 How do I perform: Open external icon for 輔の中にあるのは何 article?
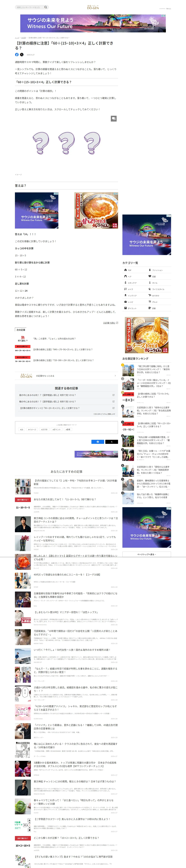[113, 401]
